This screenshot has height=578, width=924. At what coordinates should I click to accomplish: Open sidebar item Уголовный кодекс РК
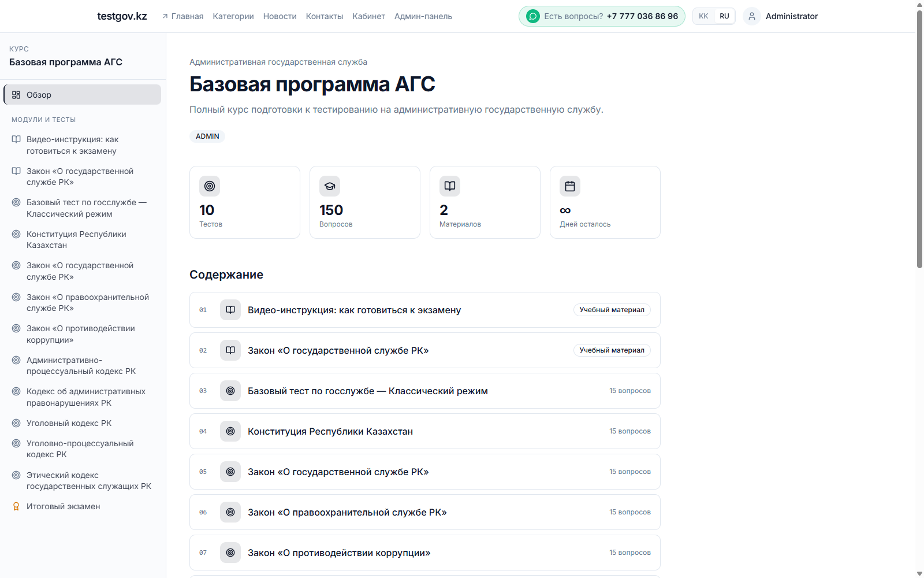82,423
